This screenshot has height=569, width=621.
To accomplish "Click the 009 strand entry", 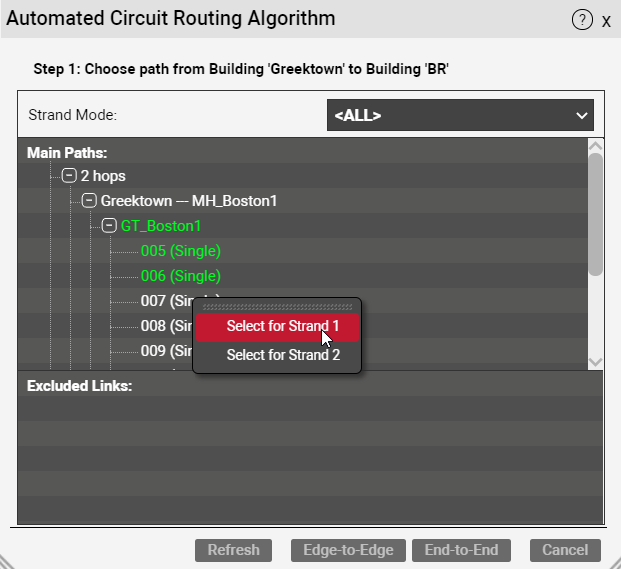I will point(165,351).
